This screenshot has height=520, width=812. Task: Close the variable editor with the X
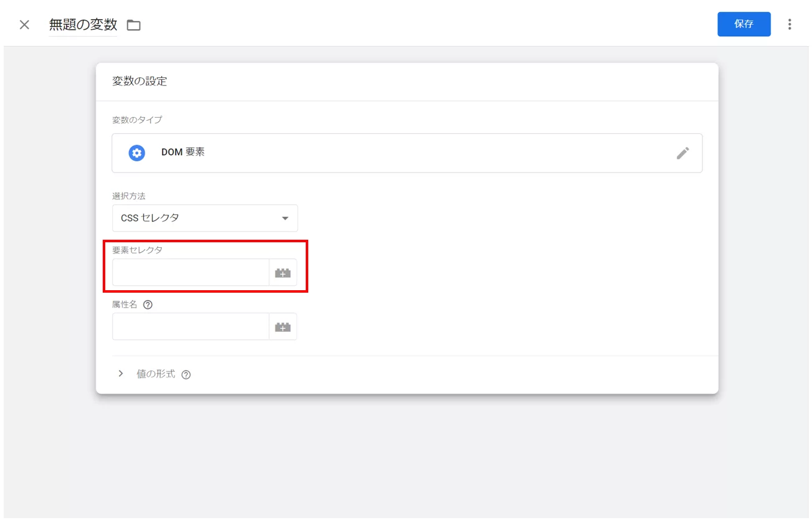point(24,25)
